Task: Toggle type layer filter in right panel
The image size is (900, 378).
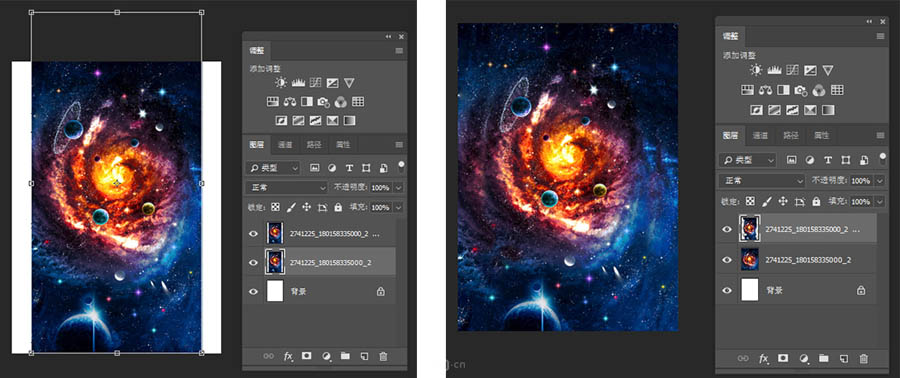Action: point(828,160)
